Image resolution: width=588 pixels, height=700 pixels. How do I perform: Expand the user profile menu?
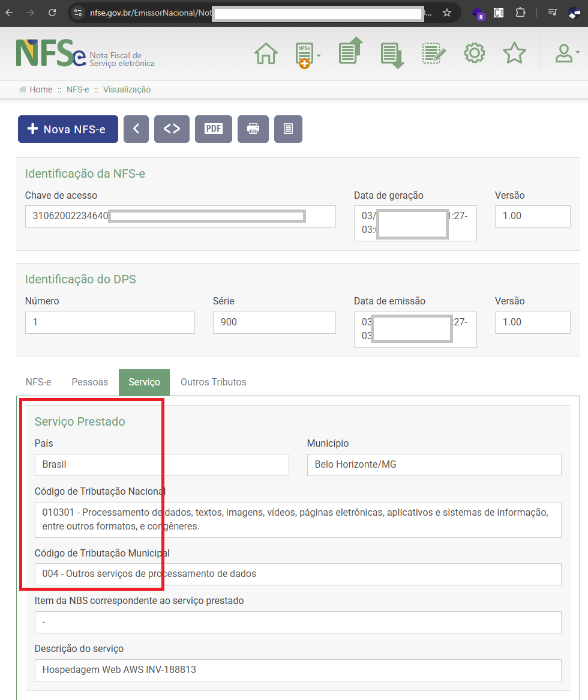click(566, 53)
